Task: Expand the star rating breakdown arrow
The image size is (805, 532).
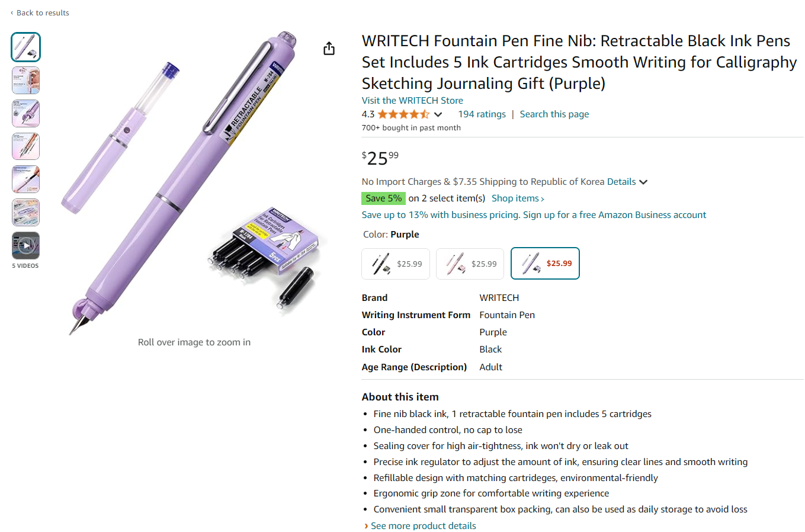Action: pos(438,114)
